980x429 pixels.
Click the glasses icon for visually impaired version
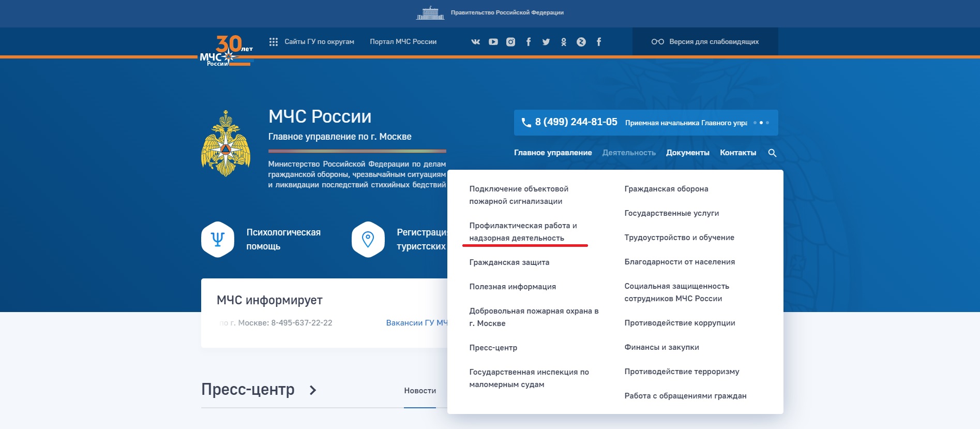657,42
